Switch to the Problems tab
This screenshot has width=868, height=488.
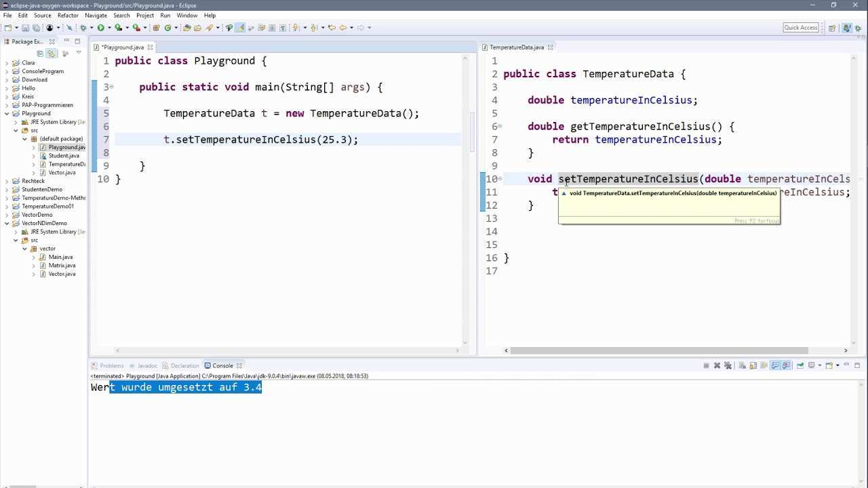pos(111,366)
